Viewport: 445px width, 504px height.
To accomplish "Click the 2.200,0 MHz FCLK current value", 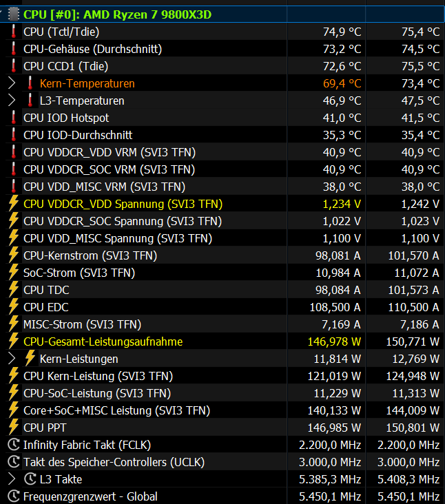I will coord(330,445).
